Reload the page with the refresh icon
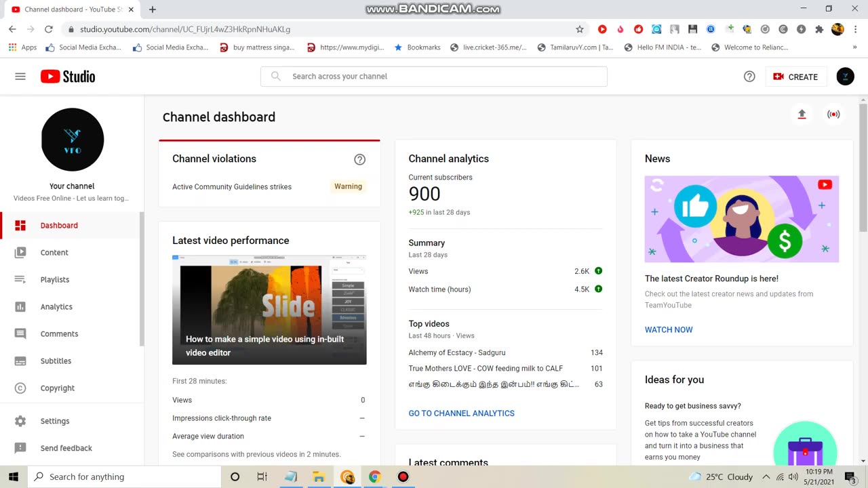The image size is (868, 488). tap(49, 29)
